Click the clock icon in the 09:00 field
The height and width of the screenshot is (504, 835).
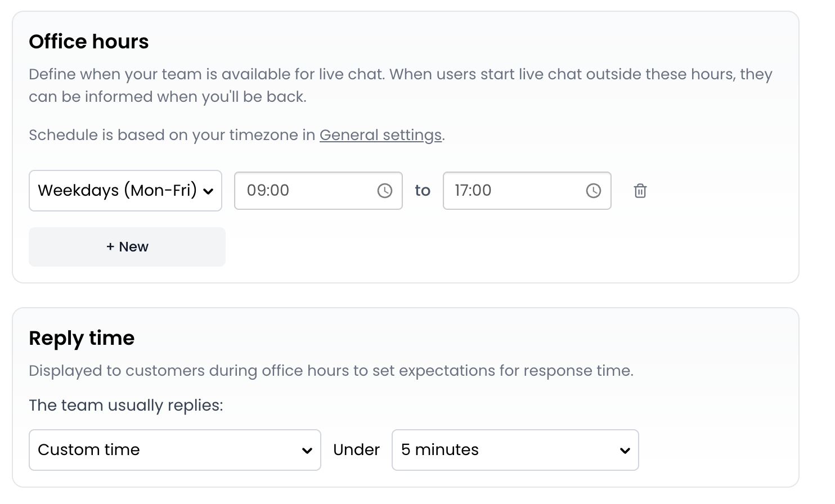[x=384, y=191]
